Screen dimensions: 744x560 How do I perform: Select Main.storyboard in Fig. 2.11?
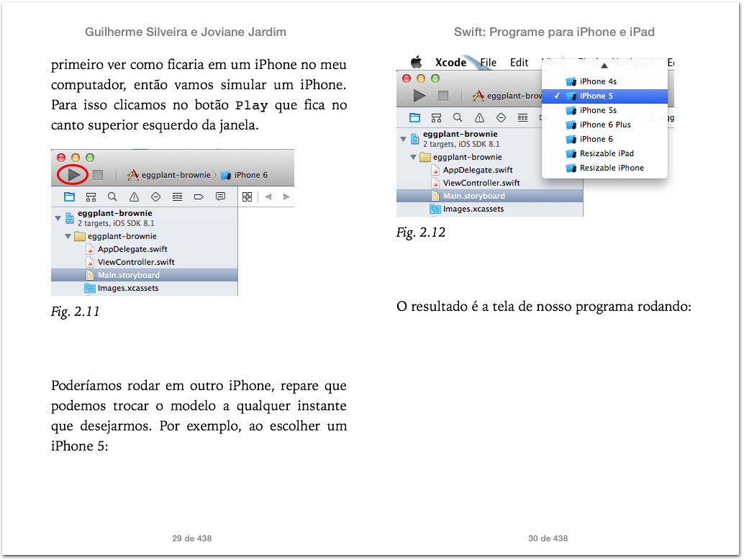pos(144,275)
